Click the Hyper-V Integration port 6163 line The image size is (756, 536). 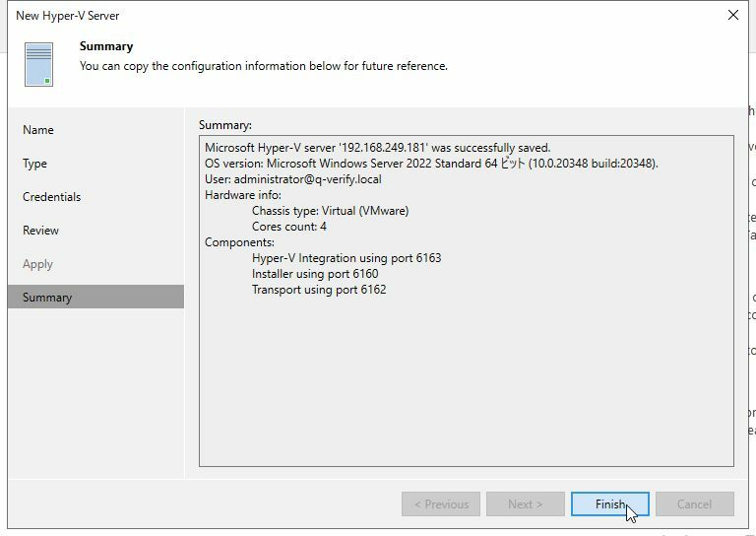coord(346,258)
